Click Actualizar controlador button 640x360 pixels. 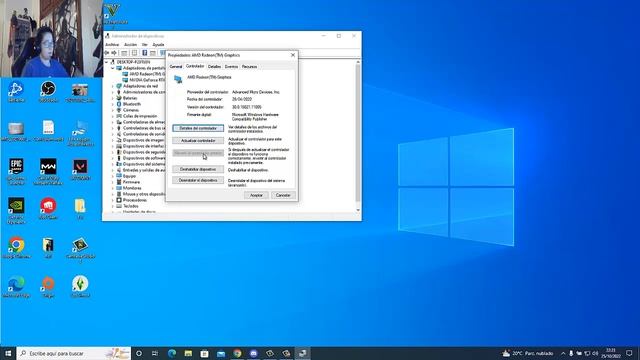(198, 140)
